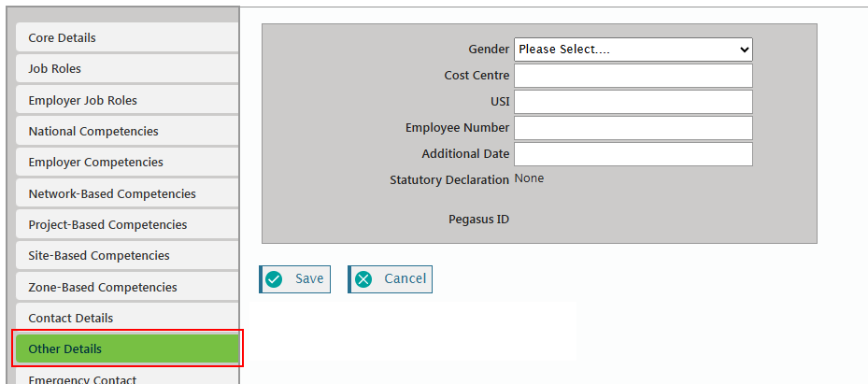The width and height of the screenshot is (868, 384).
Task: Click the Additional Date field
Action: point(633,154)
